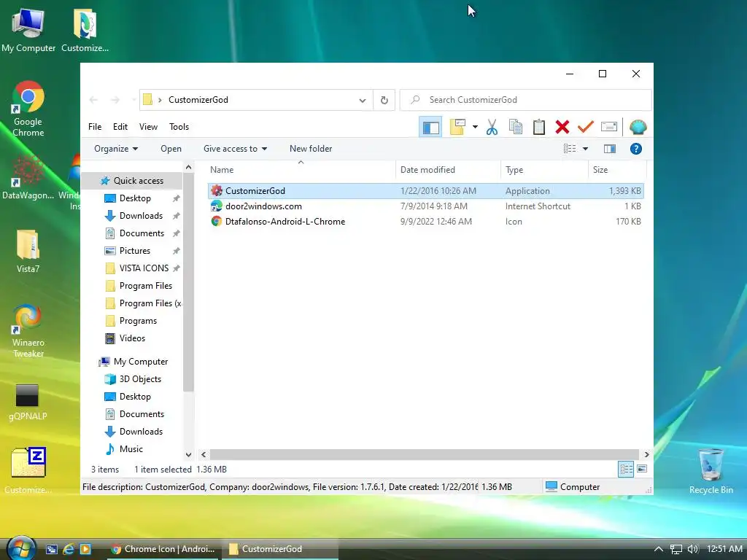
Task: Open the File menu
Action: (x=95, y=127)
